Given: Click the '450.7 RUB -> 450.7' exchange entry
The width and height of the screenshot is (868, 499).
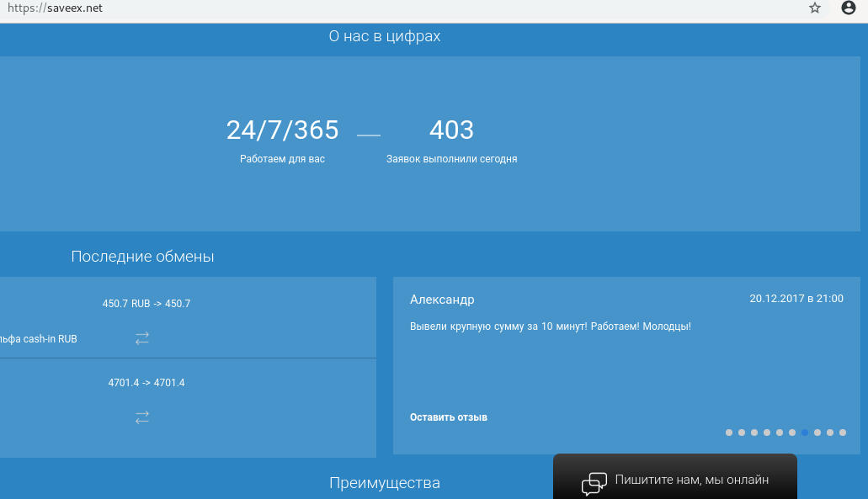Looking at the screenshot, I should pyautogui.click(x=146, y=304).
